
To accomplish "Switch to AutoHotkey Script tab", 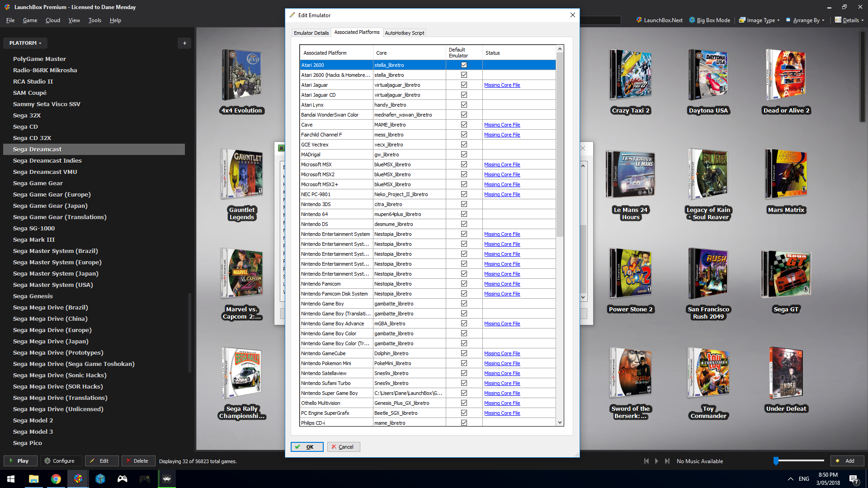I will point(404,33).
